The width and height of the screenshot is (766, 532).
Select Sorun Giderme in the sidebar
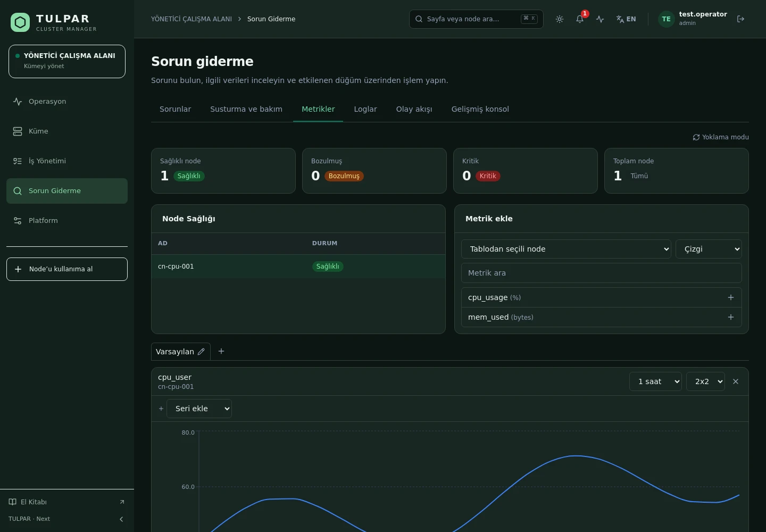[67, 191]
